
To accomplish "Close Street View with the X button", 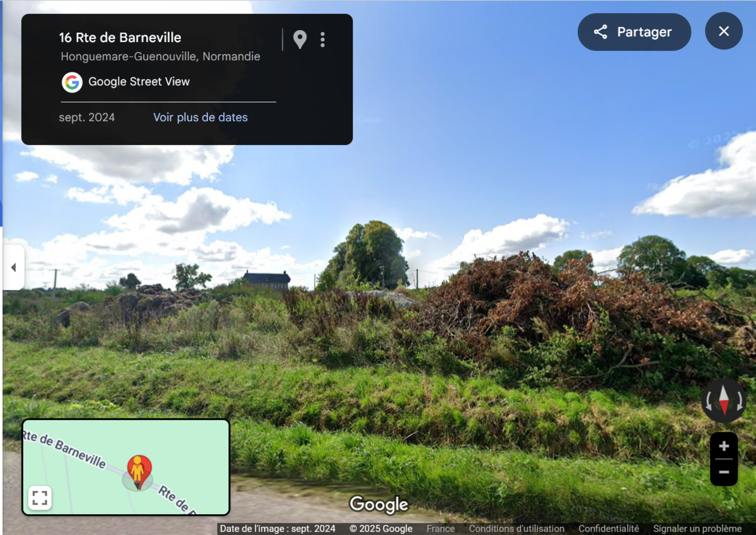I will point(723,31).
